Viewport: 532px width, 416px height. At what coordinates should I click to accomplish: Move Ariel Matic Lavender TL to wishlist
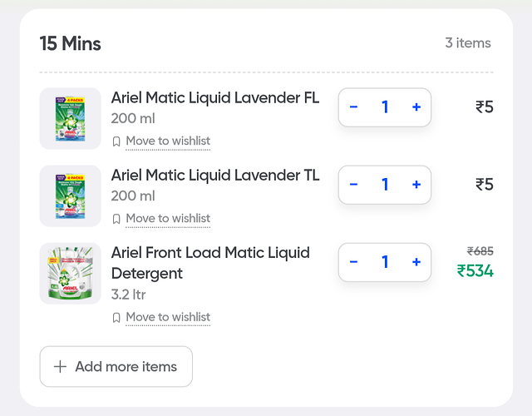click(168, 219)
